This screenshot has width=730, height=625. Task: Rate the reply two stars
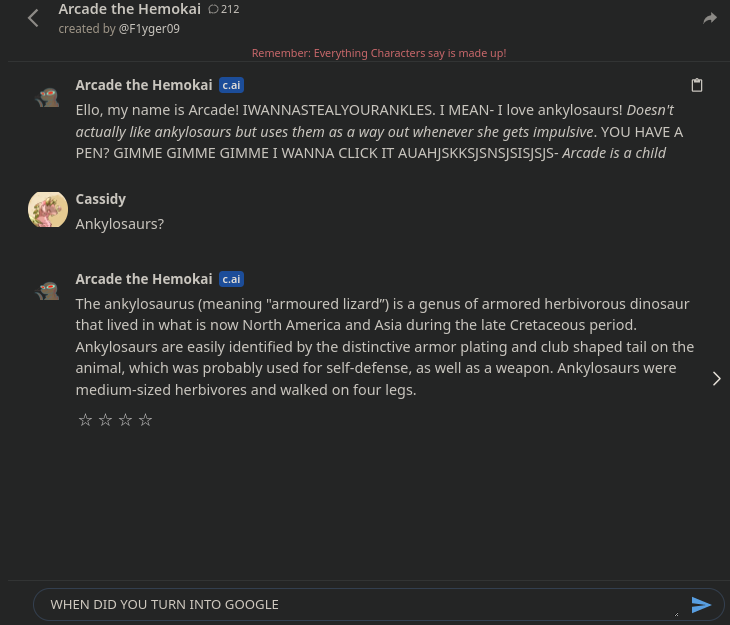click(105, 420)
